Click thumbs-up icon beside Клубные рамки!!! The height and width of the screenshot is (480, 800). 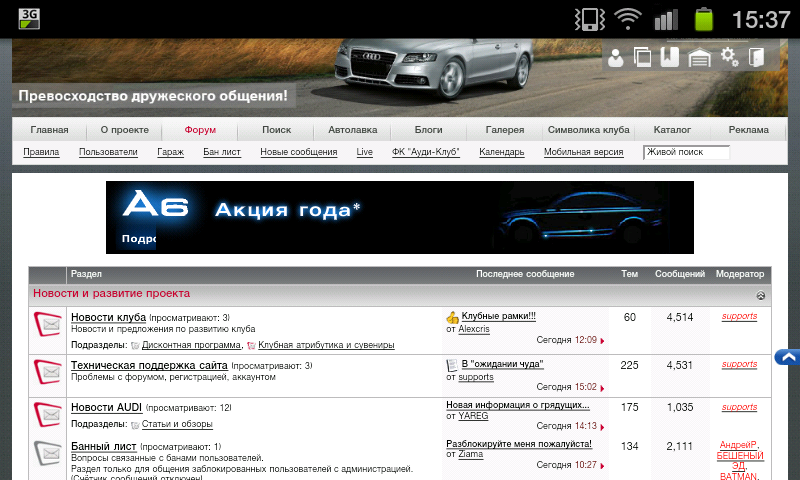click(x=452, y=318)
